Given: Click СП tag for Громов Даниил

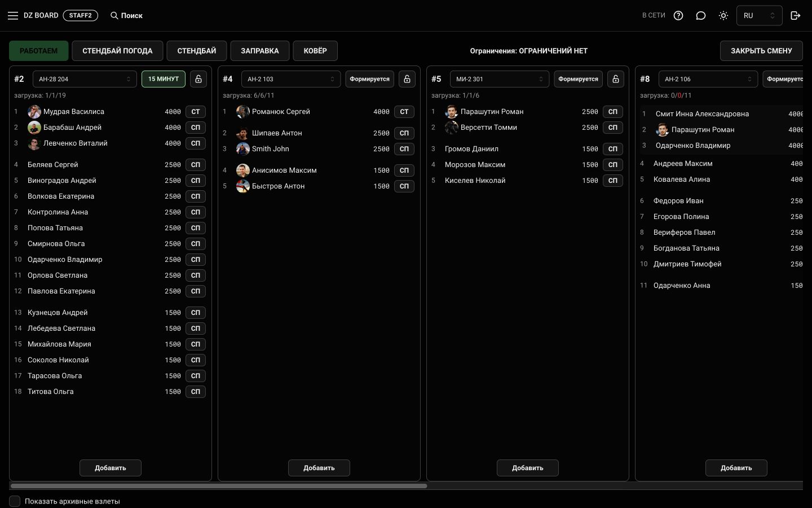Looking at the screenshot, I should [613, 149].
